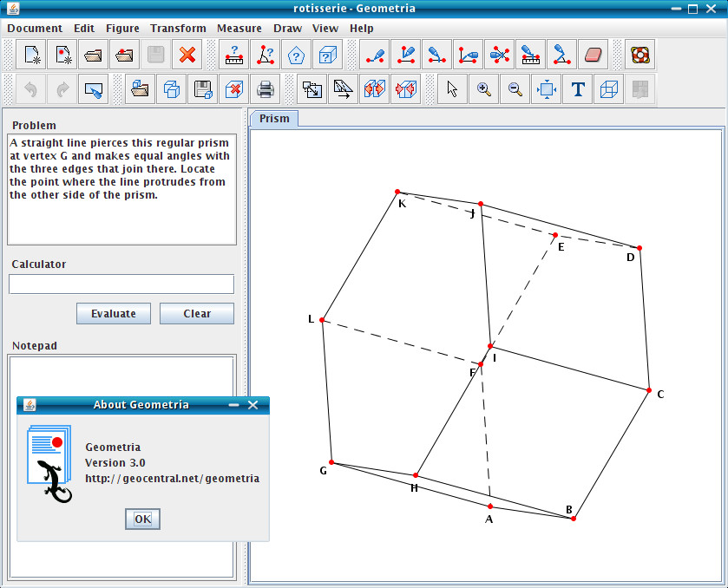Open the Measure menu
Image resolution: width=728 pixels, height=588 pixels.
[x=239, y=28]
